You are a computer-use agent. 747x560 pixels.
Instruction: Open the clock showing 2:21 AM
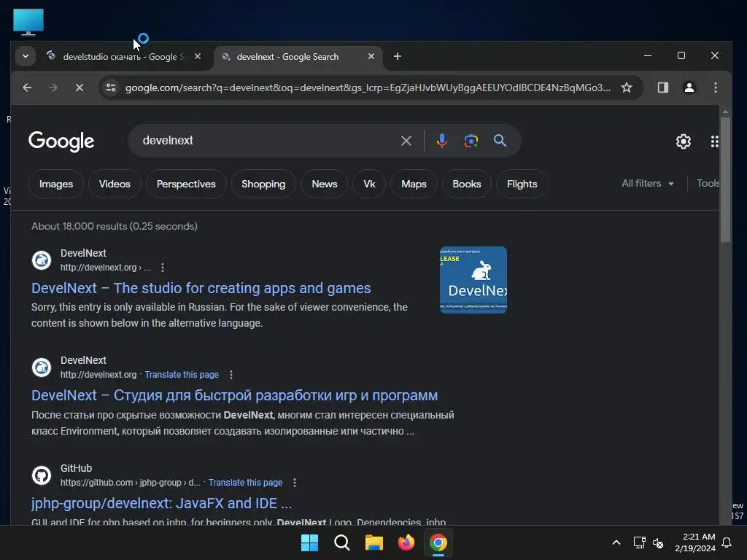[x=695, y=542]
